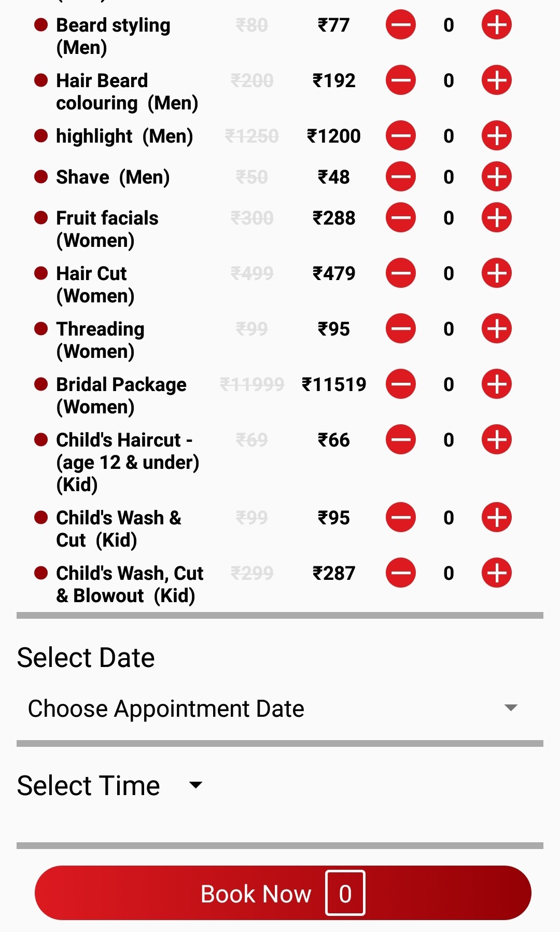
Task: Open Choose Appointment Date dropdown
Action: tap(166, 708)
